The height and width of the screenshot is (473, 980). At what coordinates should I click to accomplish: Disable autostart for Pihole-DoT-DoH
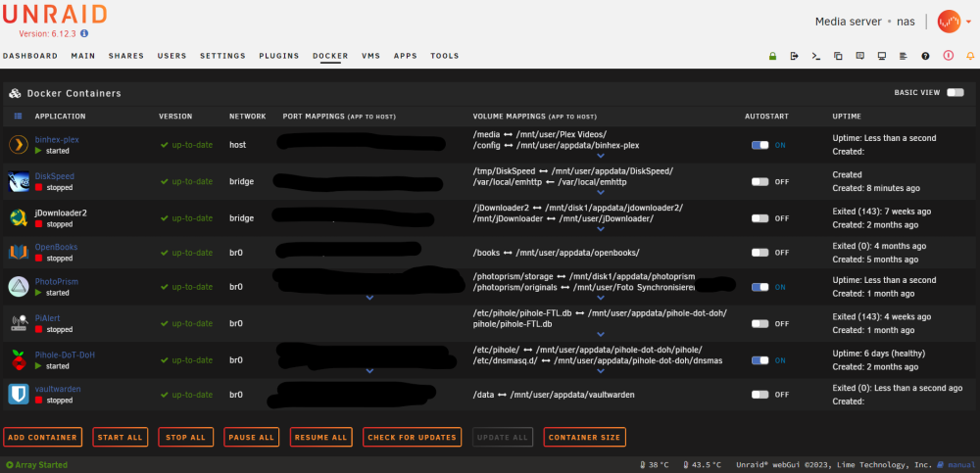pos(760,360)
